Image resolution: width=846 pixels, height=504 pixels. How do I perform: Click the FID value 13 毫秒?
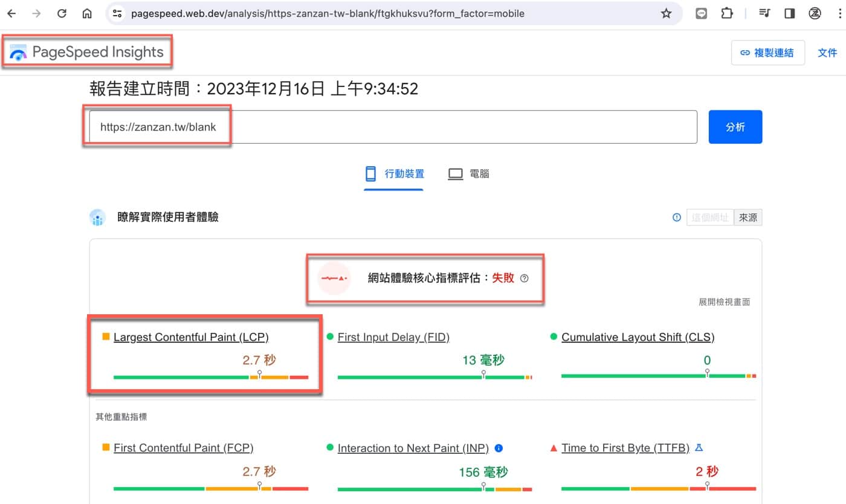pos(483,361)
